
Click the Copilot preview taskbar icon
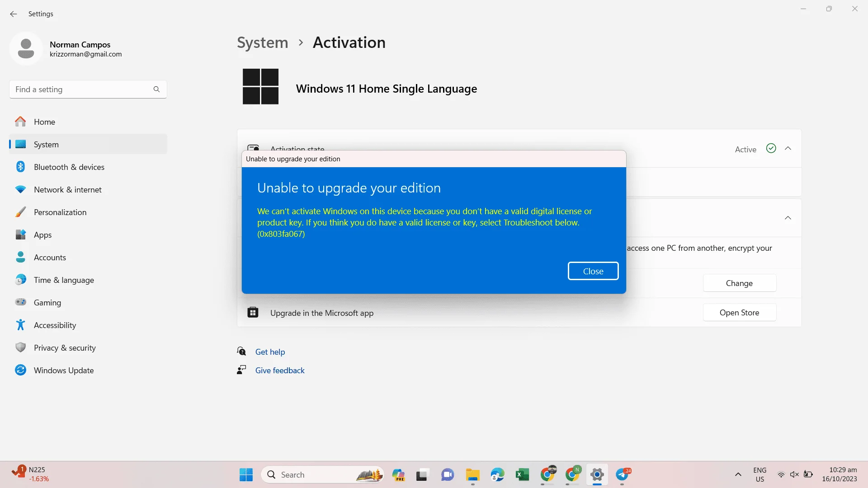pos(398,475)
